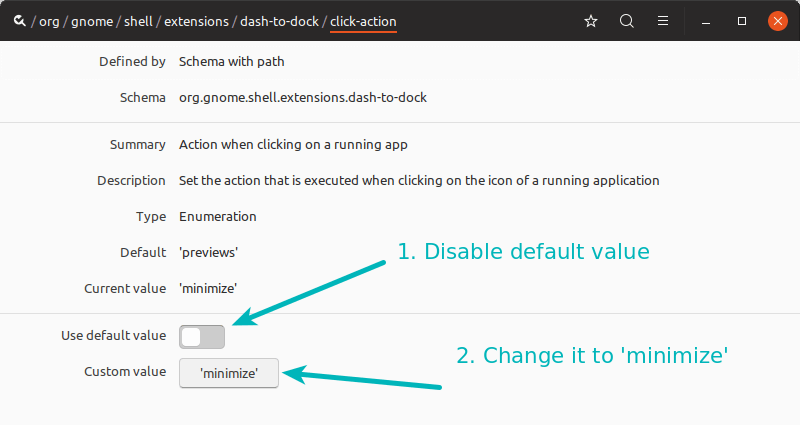Navigate to the org path segment
This screenshot has width=800, height=425.
[50, 21]
